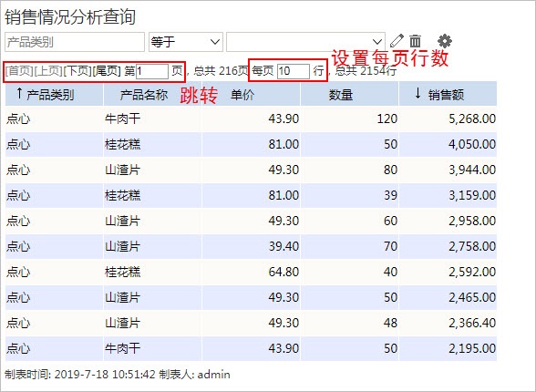The image size is (536, 392).
Task: Expand the 等于 operator dropdown
Action: point(186,42)
